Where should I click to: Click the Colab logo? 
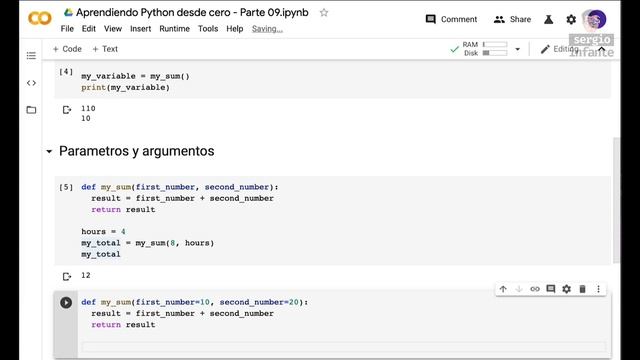tap(40, 18)
